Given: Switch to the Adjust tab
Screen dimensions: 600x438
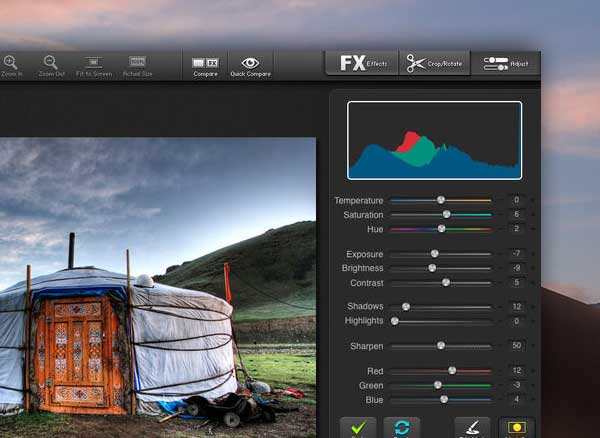Looking at the screenshot, I should tap(506, 64).
